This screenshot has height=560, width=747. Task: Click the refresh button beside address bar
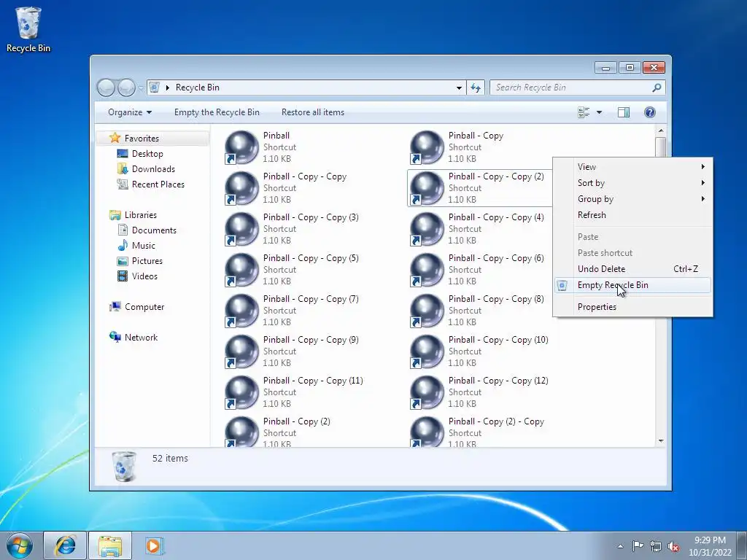click(476, 87)
